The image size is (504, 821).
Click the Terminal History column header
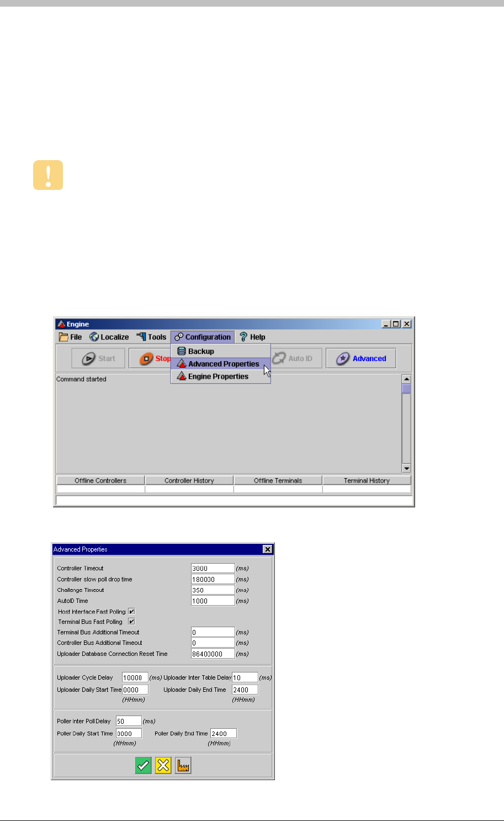click(x=367, y=480)
